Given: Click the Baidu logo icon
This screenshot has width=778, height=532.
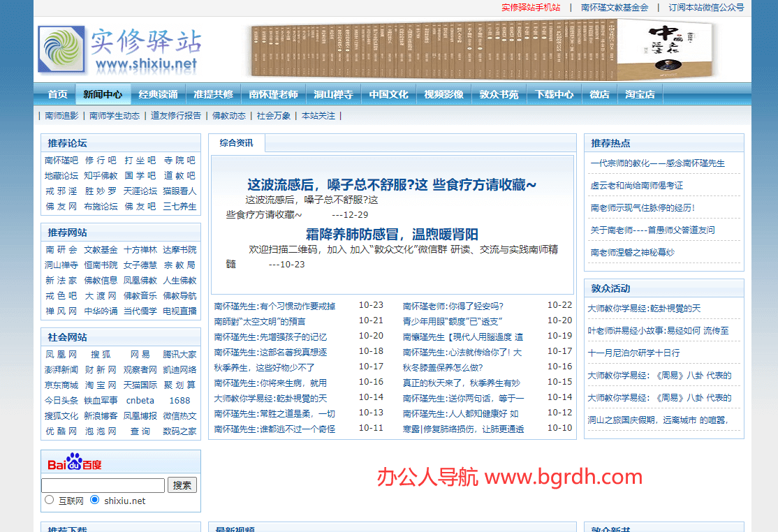Looking at the screenshot, I should 75,462.
